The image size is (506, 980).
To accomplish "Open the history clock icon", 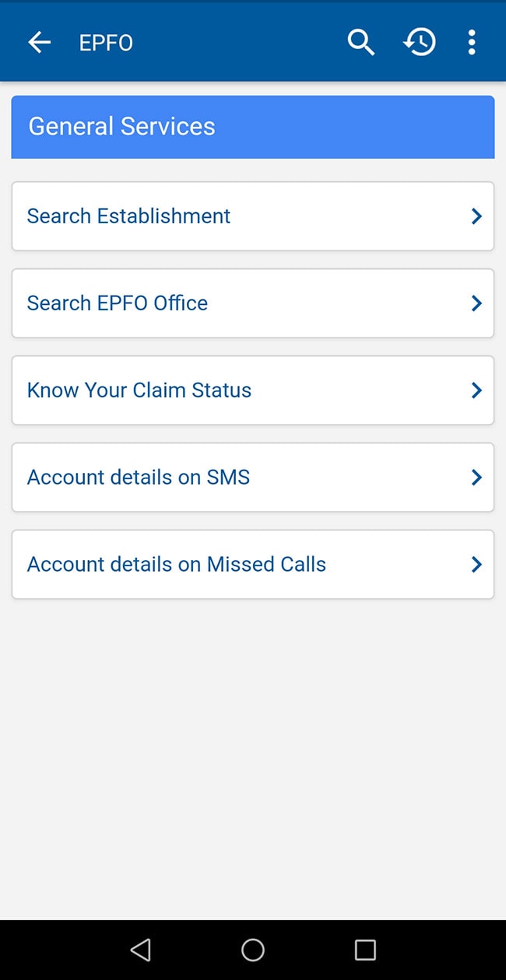I will point(420,43).
